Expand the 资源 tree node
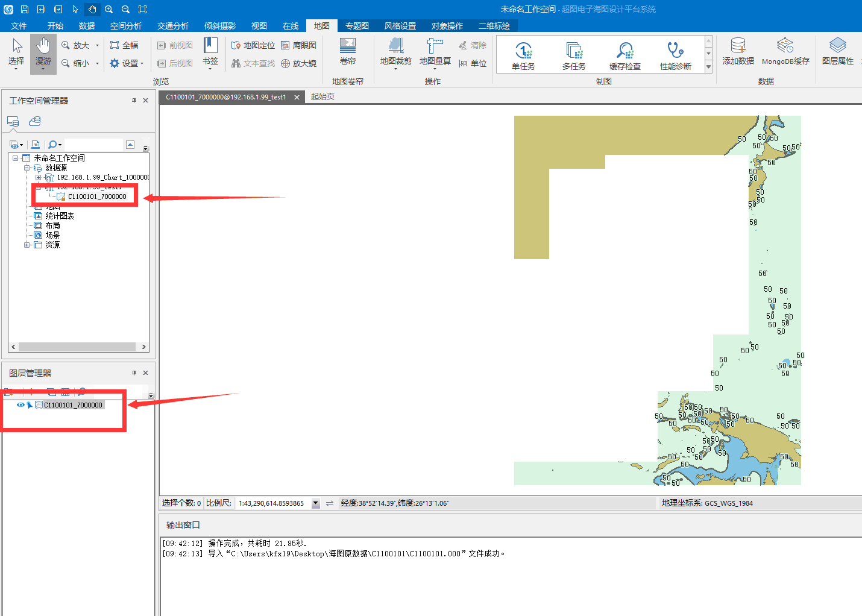Viewport: 862px width, 616px height. pyautogui.click(x=27, y=245)
